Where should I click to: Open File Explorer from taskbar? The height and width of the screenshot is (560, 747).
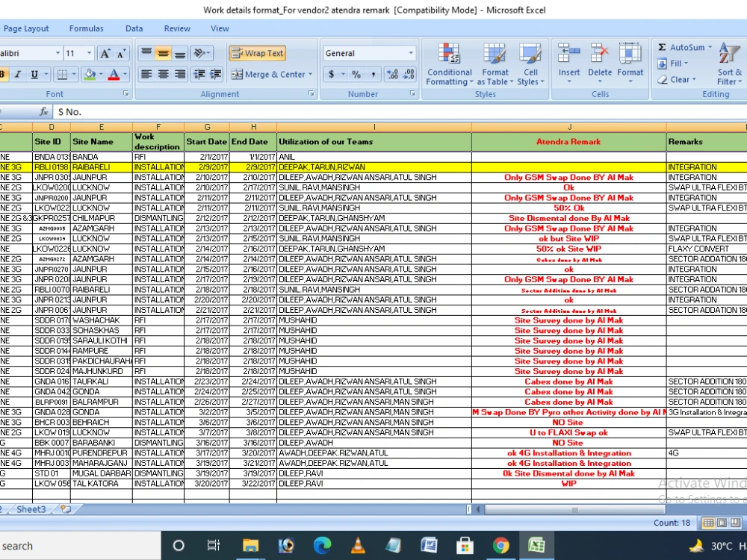point(250,546)
